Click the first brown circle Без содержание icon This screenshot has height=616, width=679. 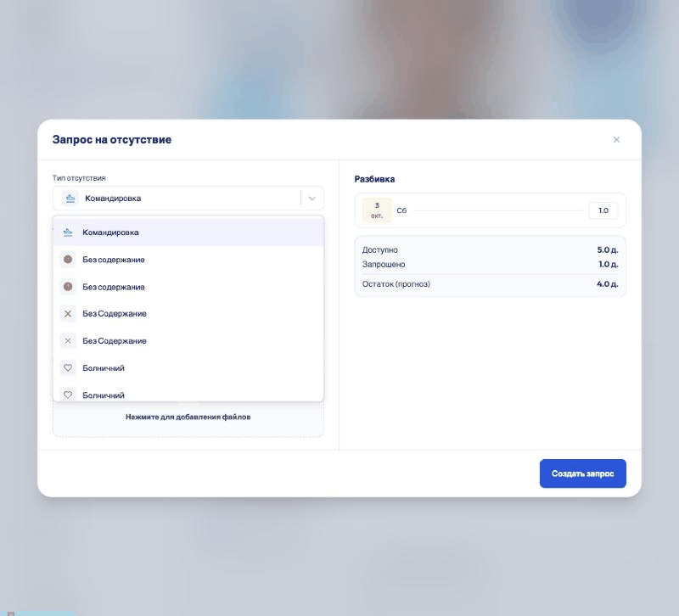coord(68,260)
